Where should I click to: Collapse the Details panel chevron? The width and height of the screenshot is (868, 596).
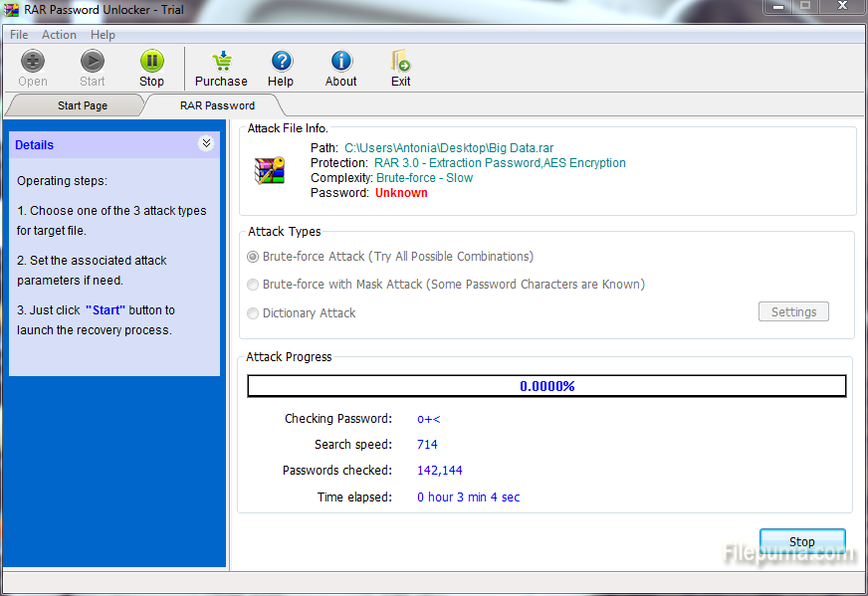point(206,143)
